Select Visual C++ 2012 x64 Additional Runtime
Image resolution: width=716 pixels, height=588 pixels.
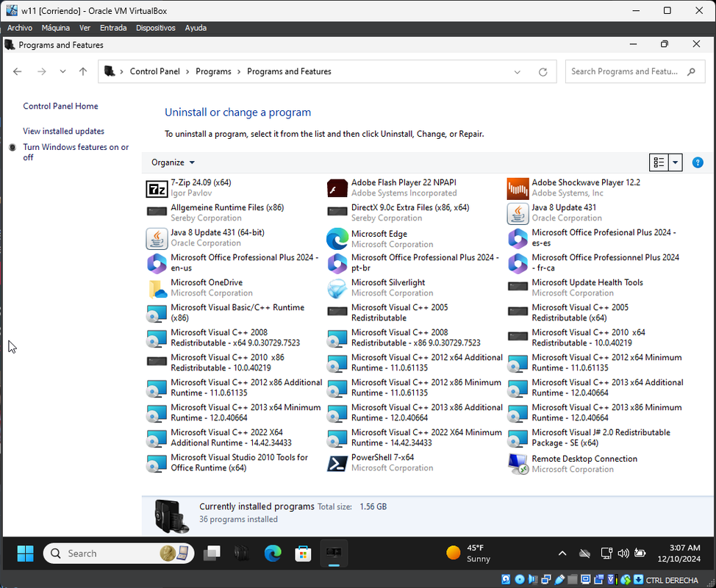pyautogui.click(x=415, y=363)
